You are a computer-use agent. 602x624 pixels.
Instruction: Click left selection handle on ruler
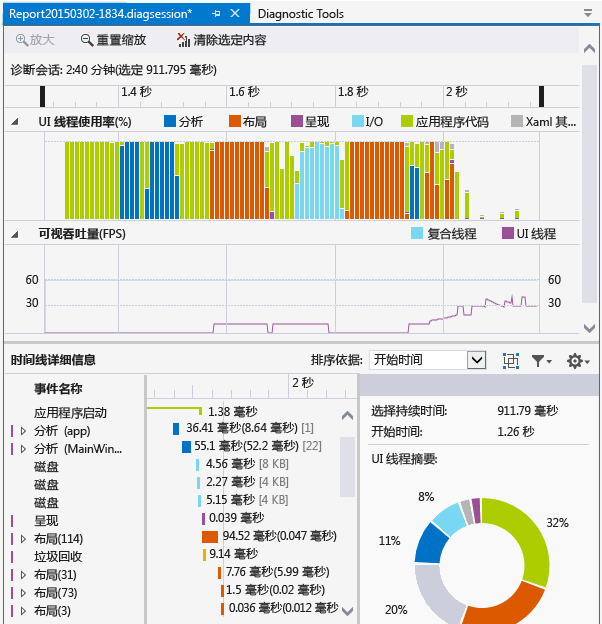43,97
